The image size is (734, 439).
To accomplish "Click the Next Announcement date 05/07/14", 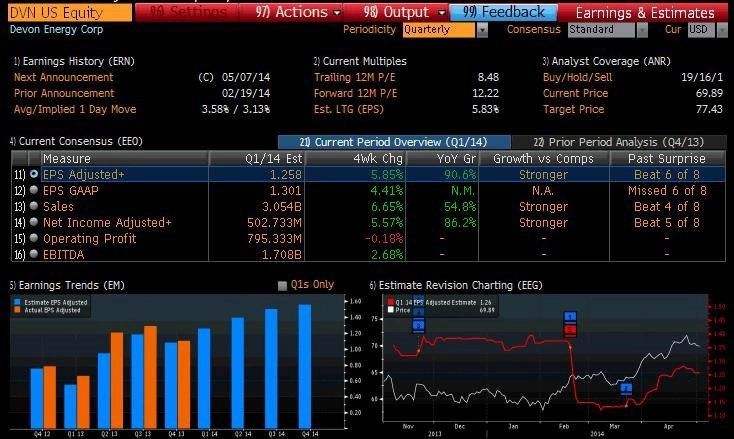I will 246,77.
